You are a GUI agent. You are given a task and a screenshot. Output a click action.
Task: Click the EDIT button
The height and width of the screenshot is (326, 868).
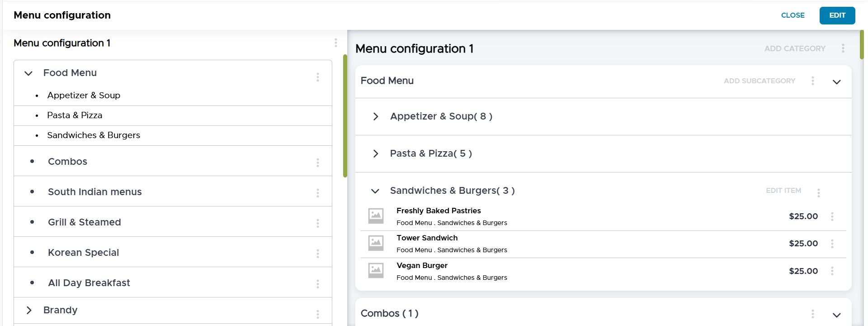[x=837, y=15]
